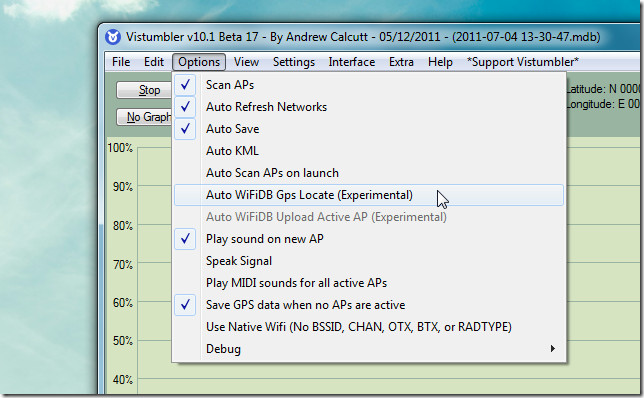The image size is (644, 398).
Task: Click the 100% graph axis label
Action: (x=120, y=148)
